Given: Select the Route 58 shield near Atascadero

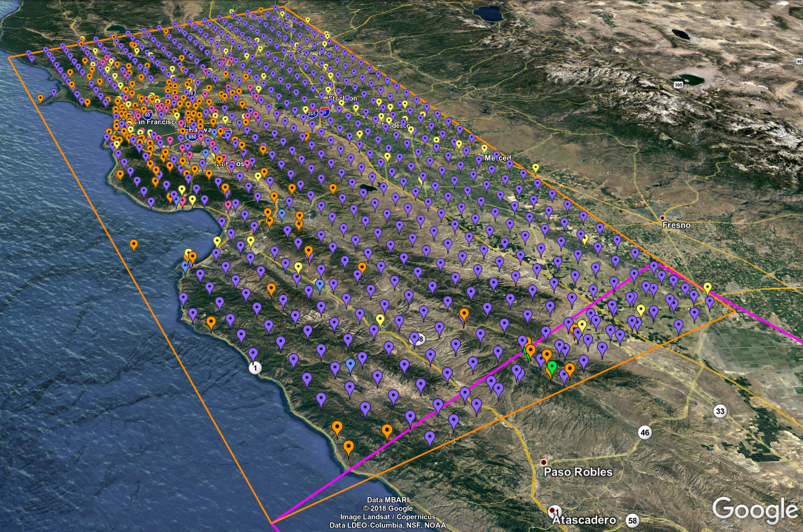Looking at the screenshot, I should [632, 521].
